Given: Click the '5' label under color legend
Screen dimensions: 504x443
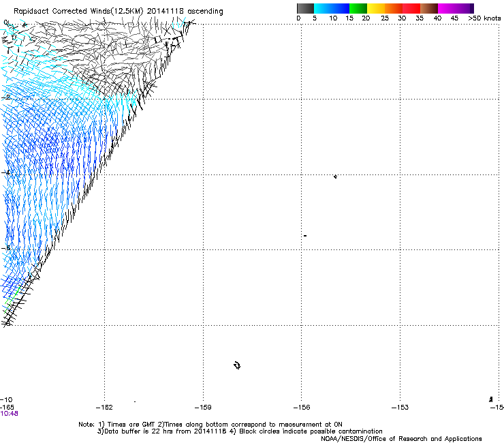Looking at the screenshot, I should pos(315,18).
